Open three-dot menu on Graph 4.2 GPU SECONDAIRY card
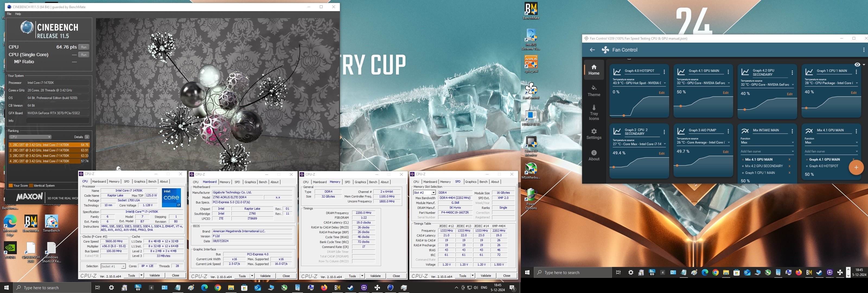This screenshot has height=293, width=868. point(792,72)
